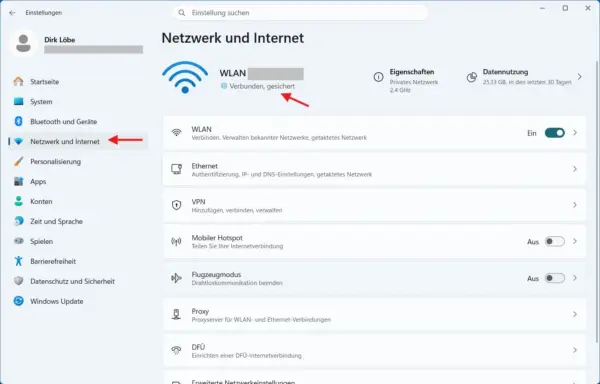The width and height of the screenshot is (600, 384).
Task: Open Mobiler Hotspot row chevron
Action: pyautogui.click(x=575, y=241)
